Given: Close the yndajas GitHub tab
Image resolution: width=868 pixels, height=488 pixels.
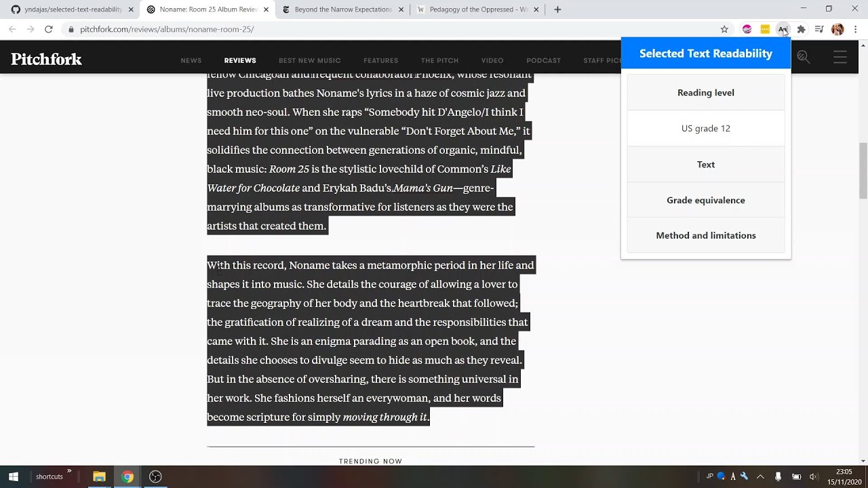Looking at the screenshot, I should pos(130,9).
